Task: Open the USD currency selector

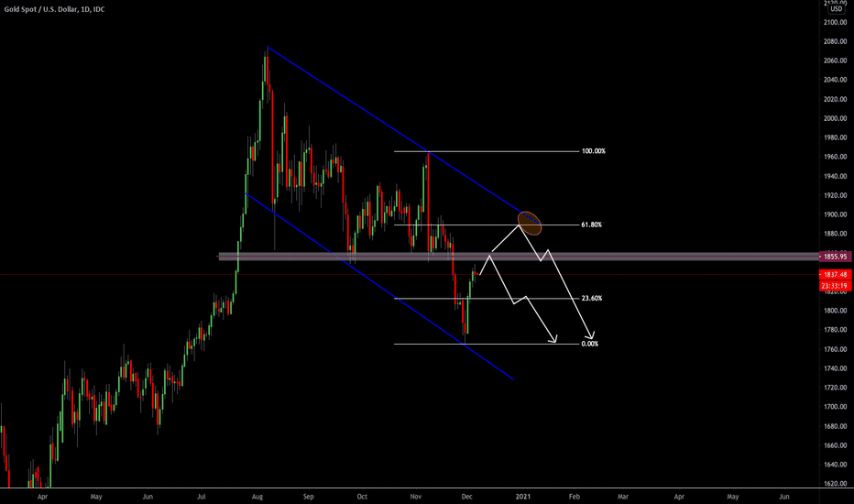Action: [836, 9]
